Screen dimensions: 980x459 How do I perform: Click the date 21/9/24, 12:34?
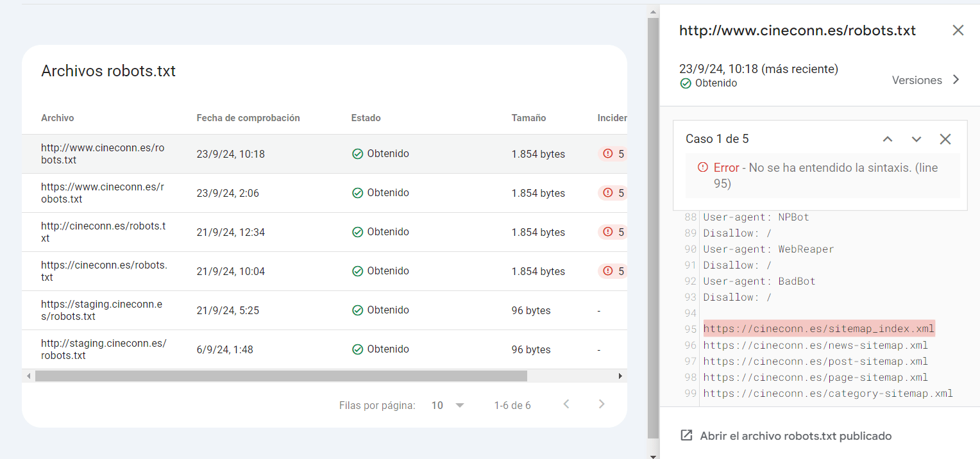[x=230, y=232]
